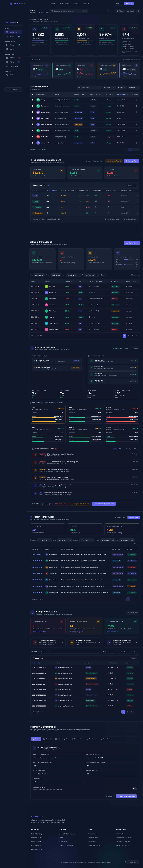Viewport: 143px width, 868px height.
Task: Click the Manage Tiers button
Action: (x=132, y=161)
